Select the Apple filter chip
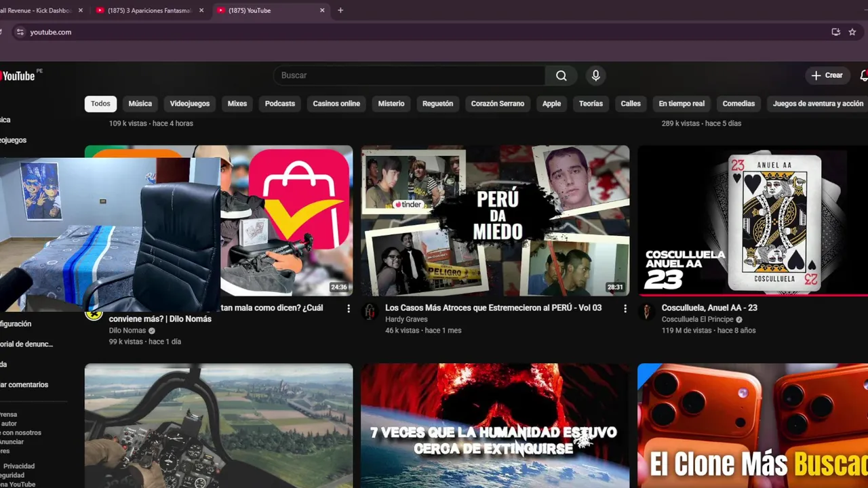This screenshot has height=488, width=868. tap(551, 104)
